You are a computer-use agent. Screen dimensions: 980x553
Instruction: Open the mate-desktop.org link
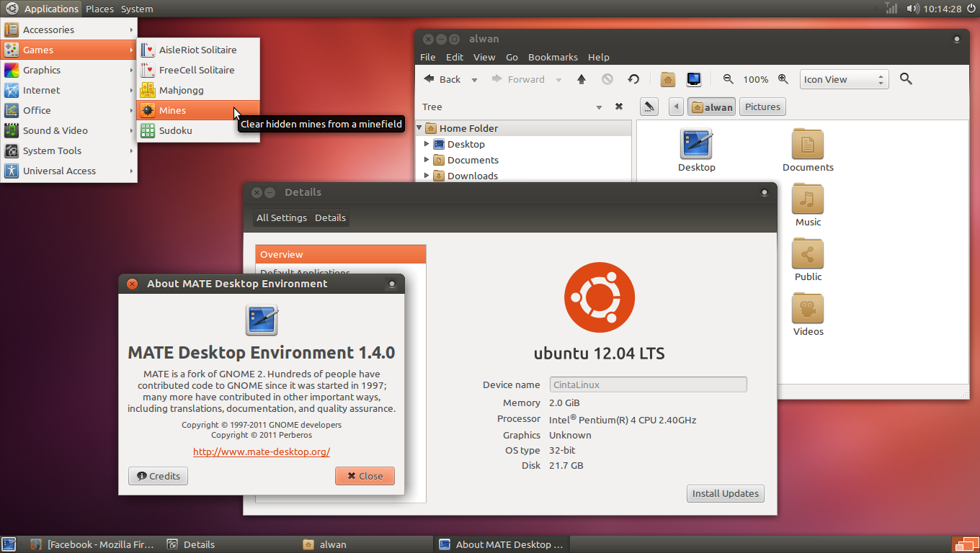[262, 452]
